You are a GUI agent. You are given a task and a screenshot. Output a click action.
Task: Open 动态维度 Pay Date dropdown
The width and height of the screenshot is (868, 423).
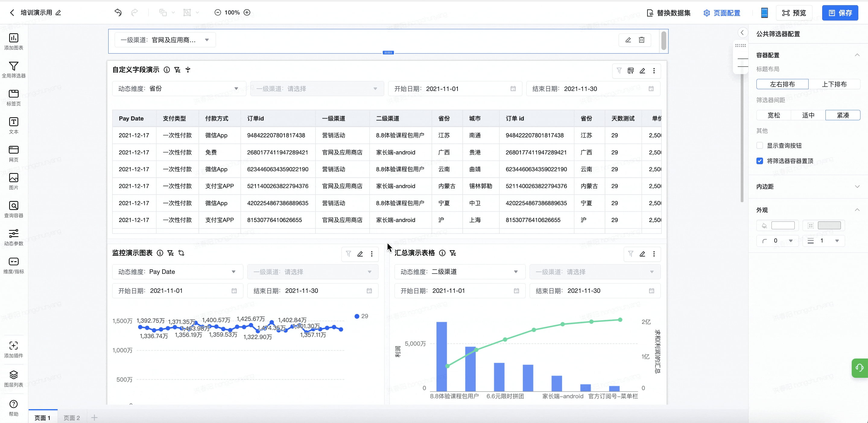[178, 271]
